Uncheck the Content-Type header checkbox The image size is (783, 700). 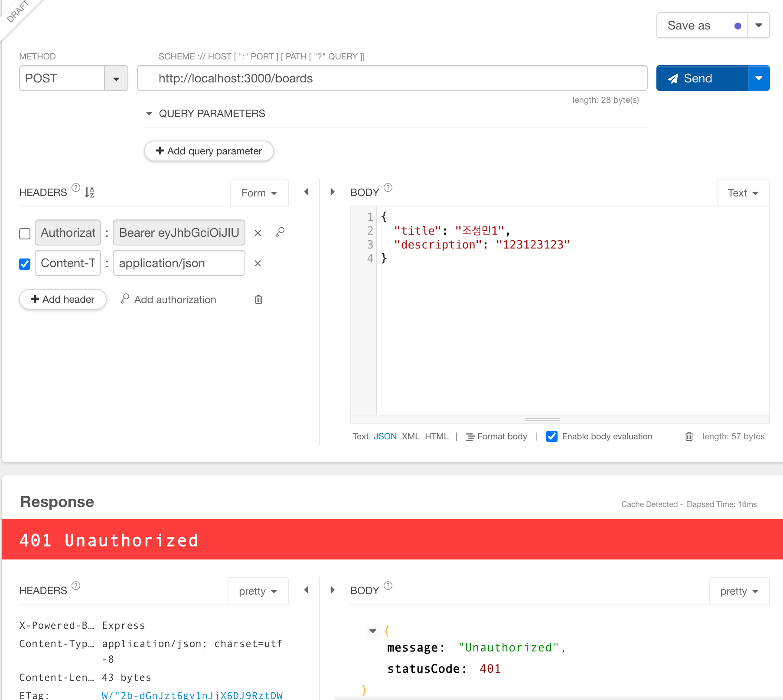tap(25, 264)
